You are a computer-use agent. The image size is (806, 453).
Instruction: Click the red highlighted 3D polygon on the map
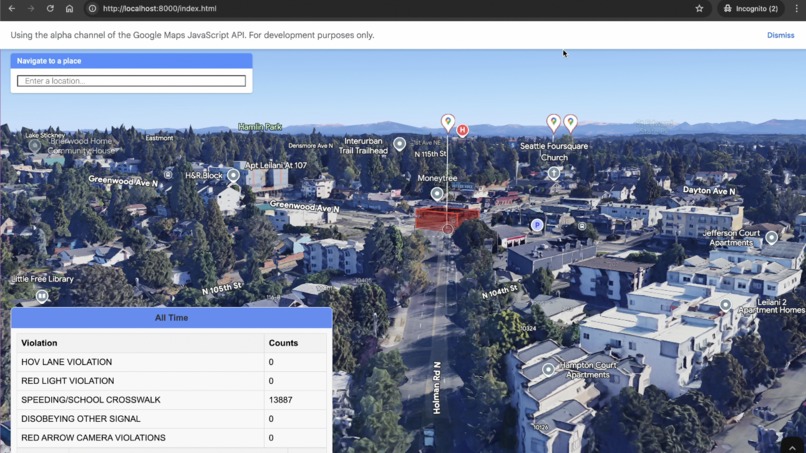pyautogui.click(x=447, y=218)
